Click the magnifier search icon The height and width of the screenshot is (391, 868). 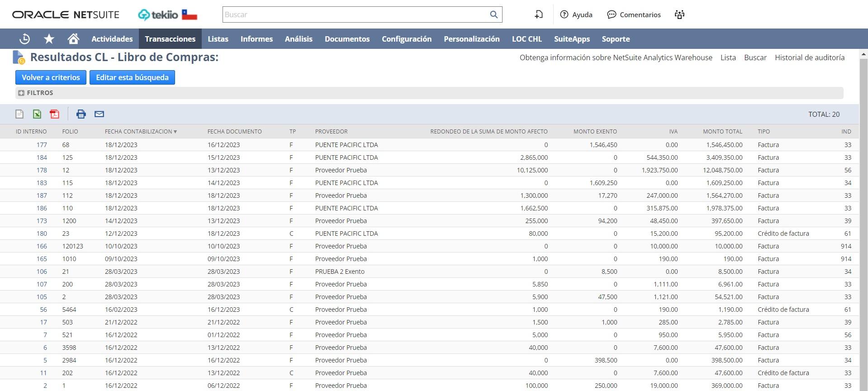point(493,14)
